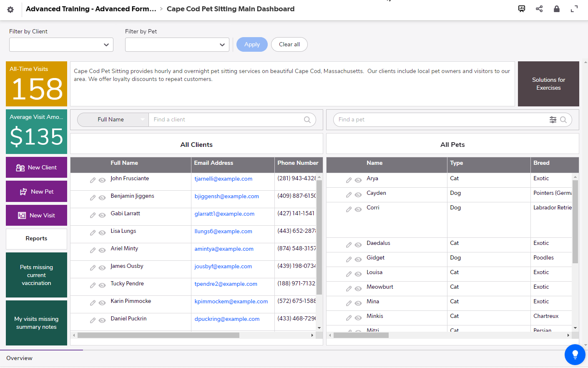View pet Arya eye icon
The width and height of the screenshot is (588, 368).
[358, 180]
